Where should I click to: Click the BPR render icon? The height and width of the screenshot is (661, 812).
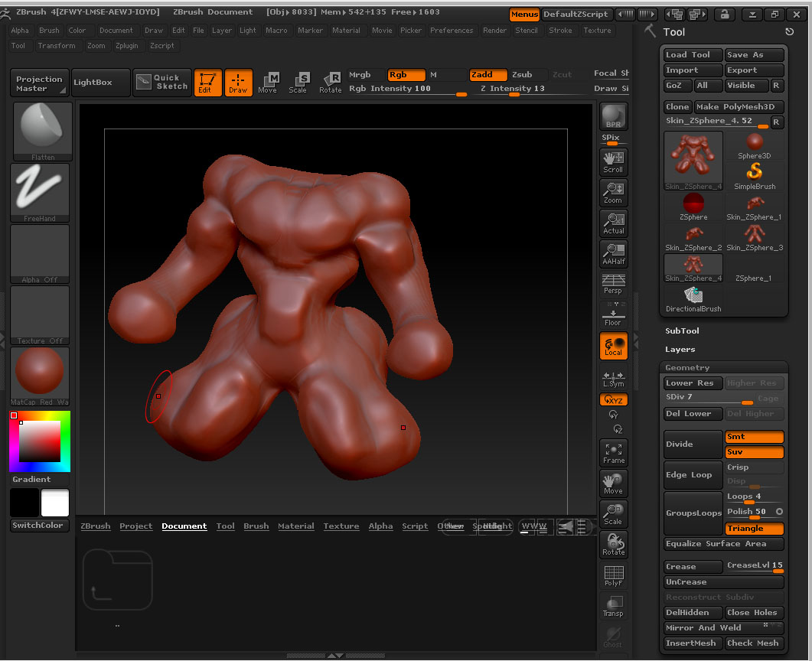(613, 116)
